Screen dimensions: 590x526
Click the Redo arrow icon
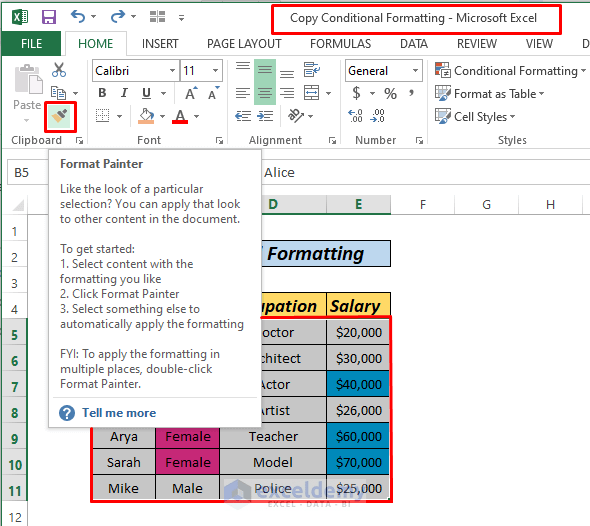click(118, 17)
